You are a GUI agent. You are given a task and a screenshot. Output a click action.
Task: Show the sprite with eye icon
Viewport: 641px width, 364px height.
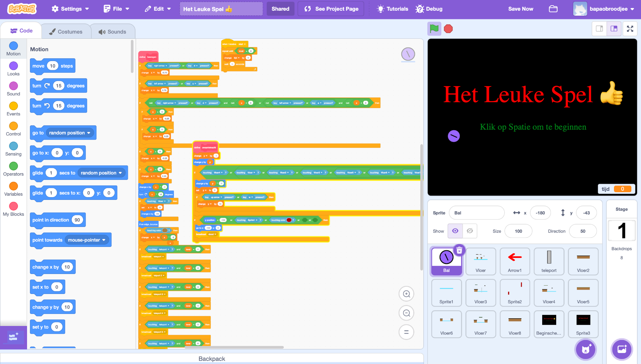tap(455, 231)
